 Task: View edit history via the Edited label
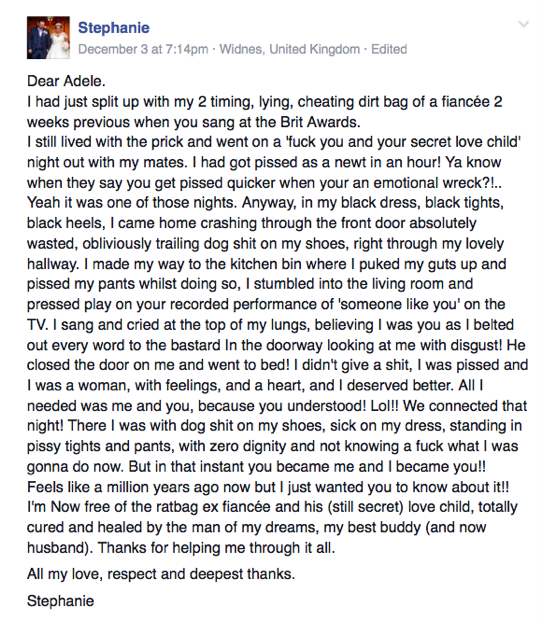pos(389,49)
